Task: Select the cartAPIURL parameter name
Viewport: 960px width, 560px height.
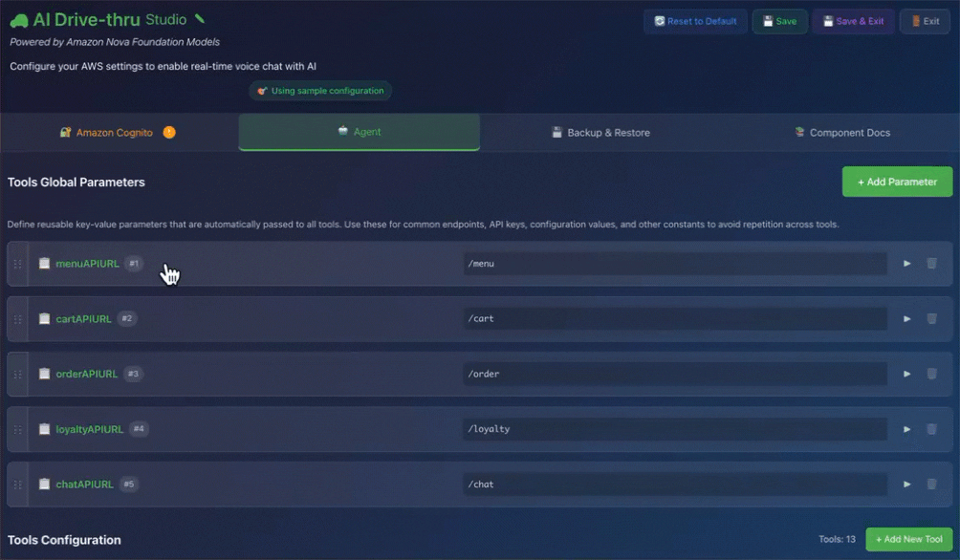Action: tap(85, 318)
